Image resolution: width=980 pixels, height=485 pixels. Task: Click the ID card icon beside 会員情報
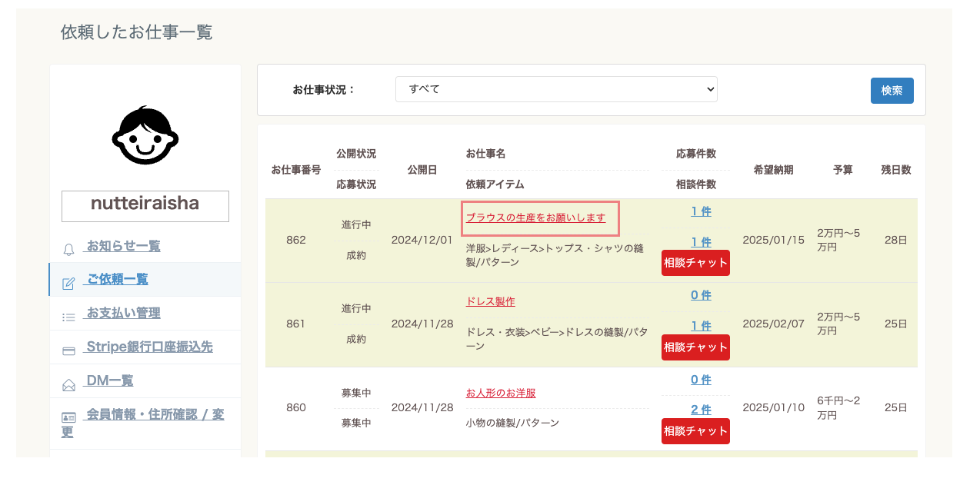pos(68,417)
